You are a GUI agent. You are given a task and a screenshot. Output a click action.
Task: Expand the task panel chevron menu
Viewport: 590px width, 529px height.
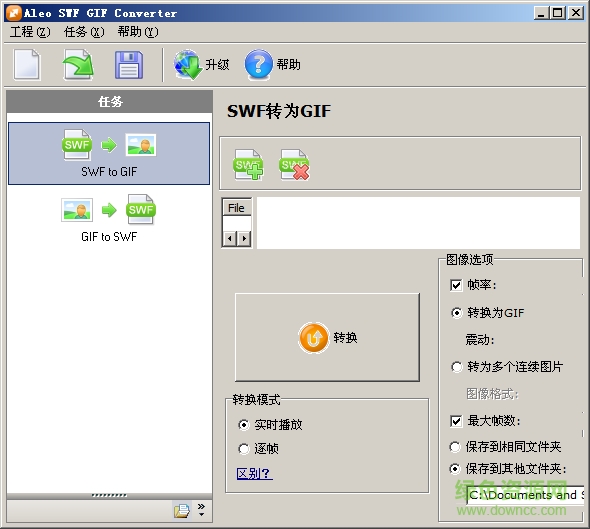click(x=201, y=510)
